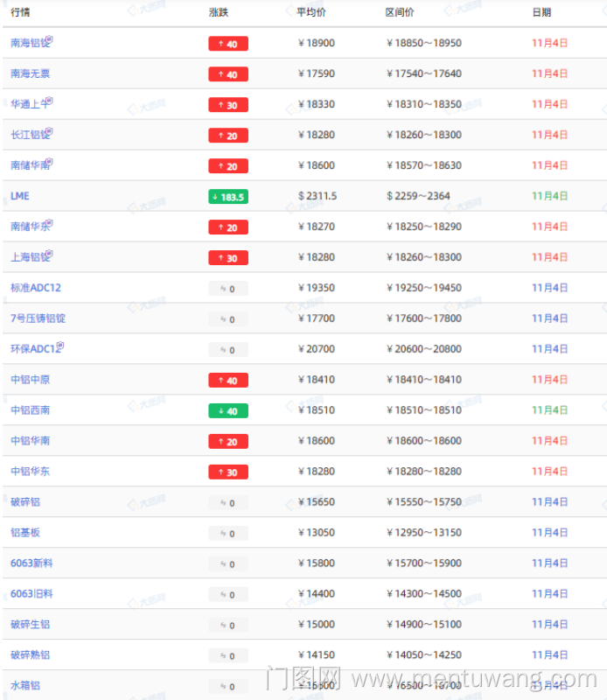Open the 6063新料 quote link
Screen dimensions: 607x700
(x=31, y=563)
